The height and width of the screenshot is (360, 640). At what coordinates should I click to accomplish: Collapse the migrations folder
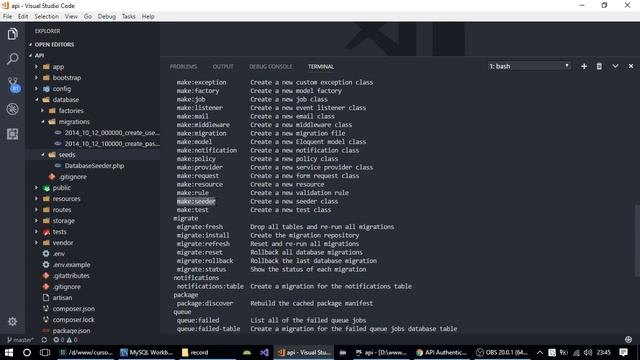point(93,122)
